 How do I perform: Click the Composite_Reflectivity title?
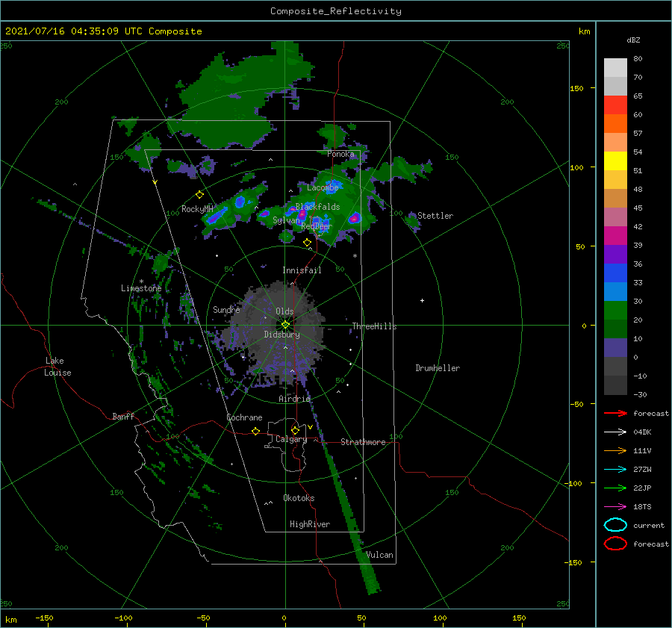point(336,11)
